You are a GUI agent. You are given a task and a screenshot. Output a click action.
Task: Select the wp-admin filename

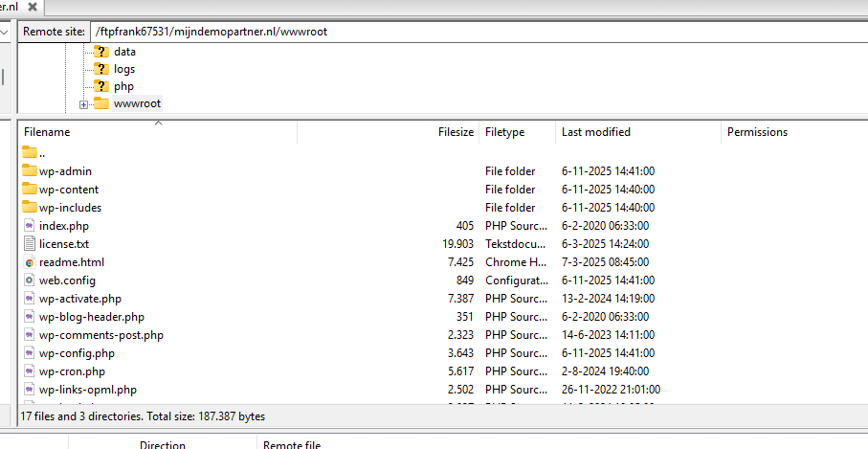65,171
